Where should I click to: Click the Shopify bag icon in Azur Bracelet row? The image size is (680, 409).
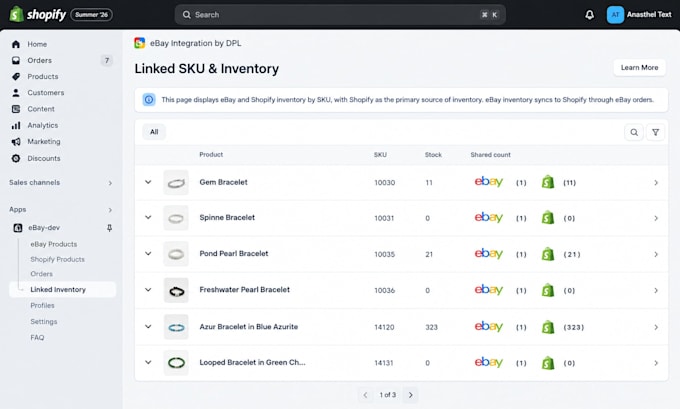pyautogui.click(x=548, y=327)
